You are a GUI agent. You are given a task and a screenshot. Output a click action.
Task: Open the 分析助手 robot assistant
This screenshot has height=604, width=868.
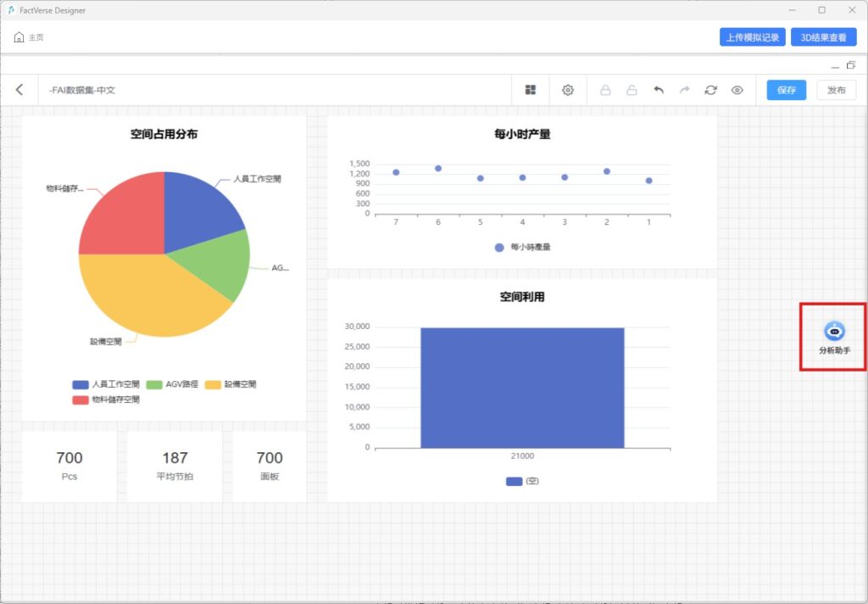pyautogui.click(x=834, y=336)
